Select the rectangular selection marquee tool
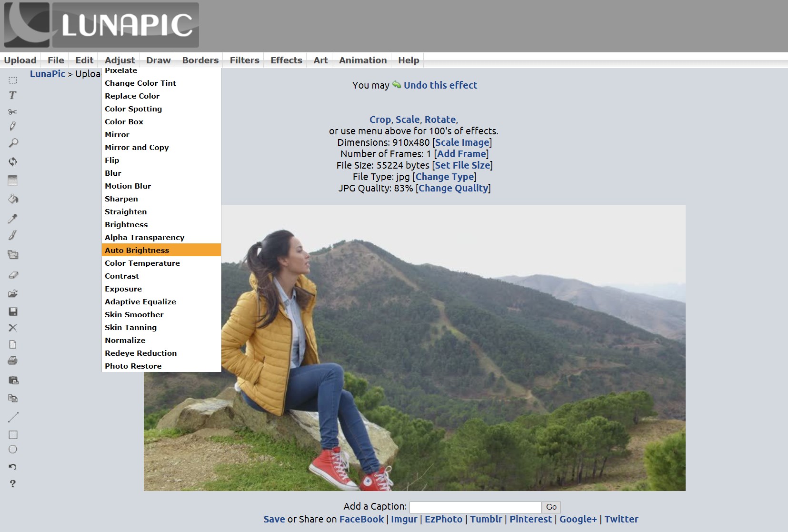Viewport: 788px width, 532px height. point(13,80)
